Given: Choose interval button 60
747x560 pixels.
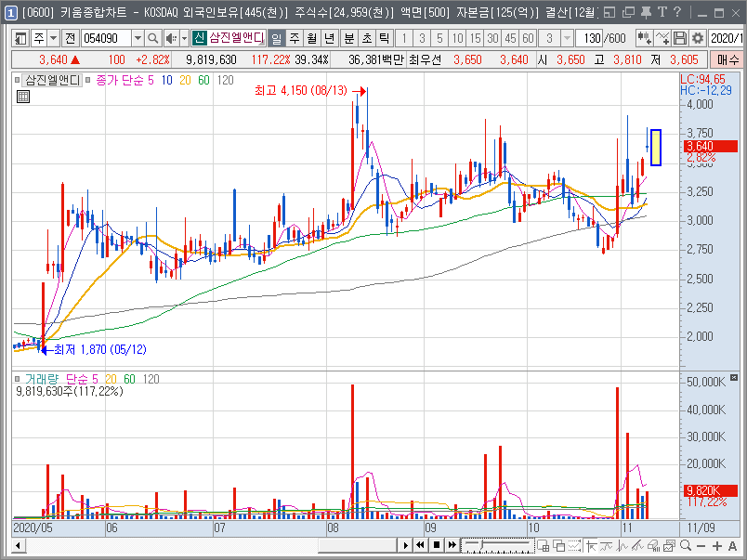Looking at the screenshot, I should 528,38.
